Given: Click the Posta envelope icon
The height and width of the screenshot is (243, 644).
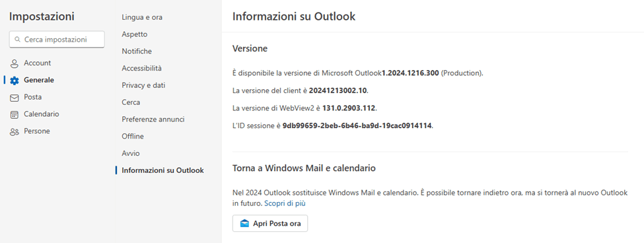Looking at the screenshot, I should point(15,98).
